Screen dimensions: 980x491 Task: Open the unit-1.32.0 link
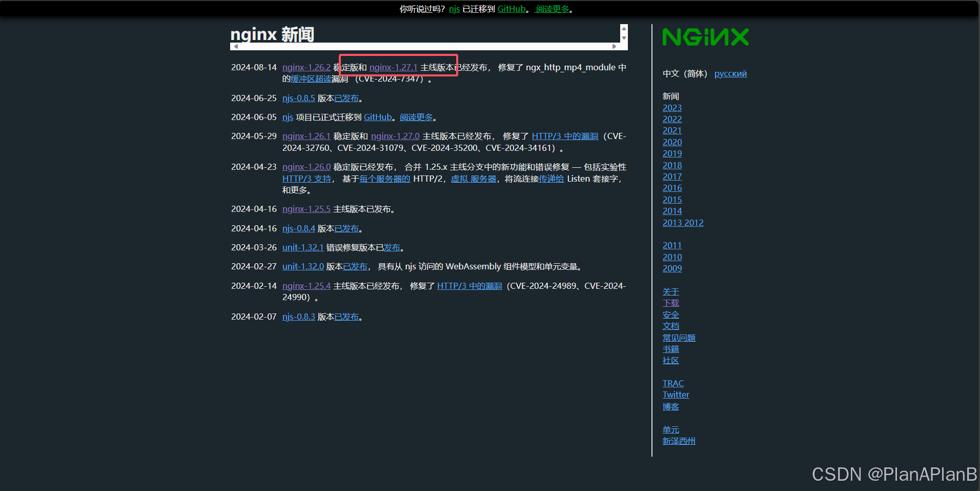303,267
